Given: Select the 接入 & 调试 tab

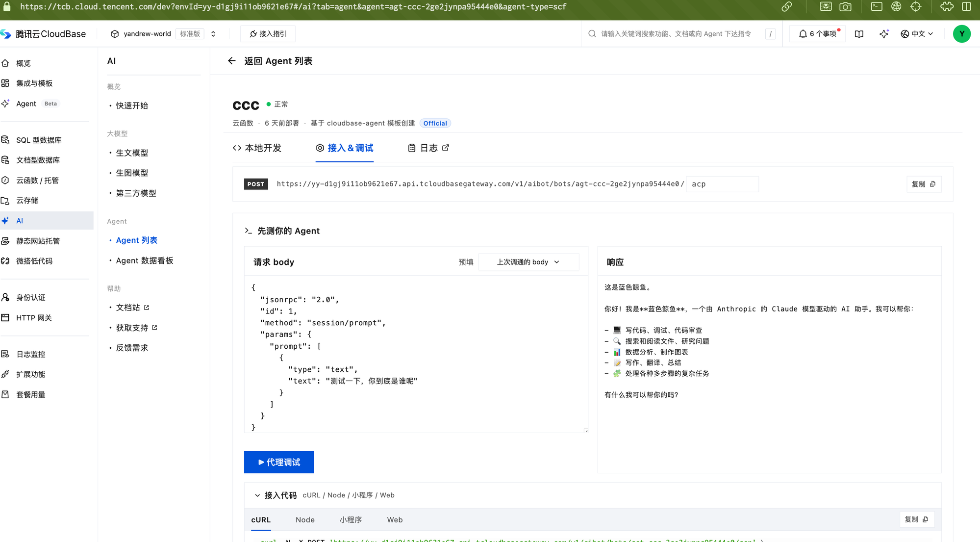Looking at the screenshot, I should click(x=345, y=148).
